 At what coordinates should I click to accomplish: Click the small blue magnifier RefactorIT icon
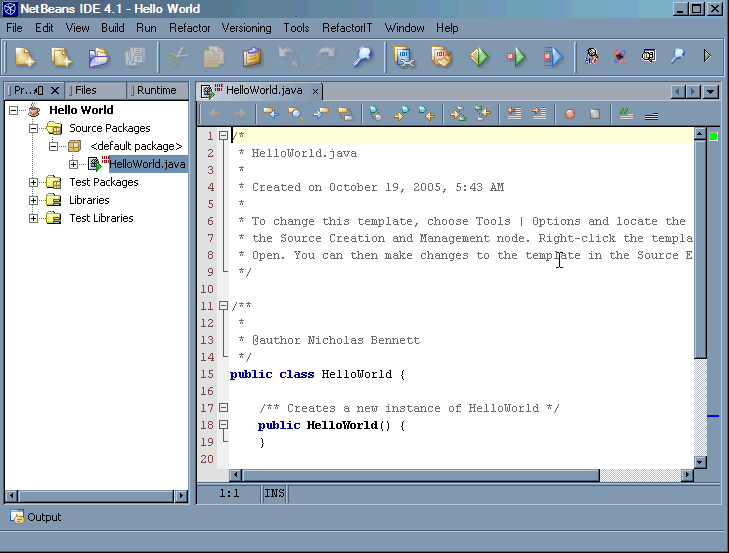(x=677, y=56)
